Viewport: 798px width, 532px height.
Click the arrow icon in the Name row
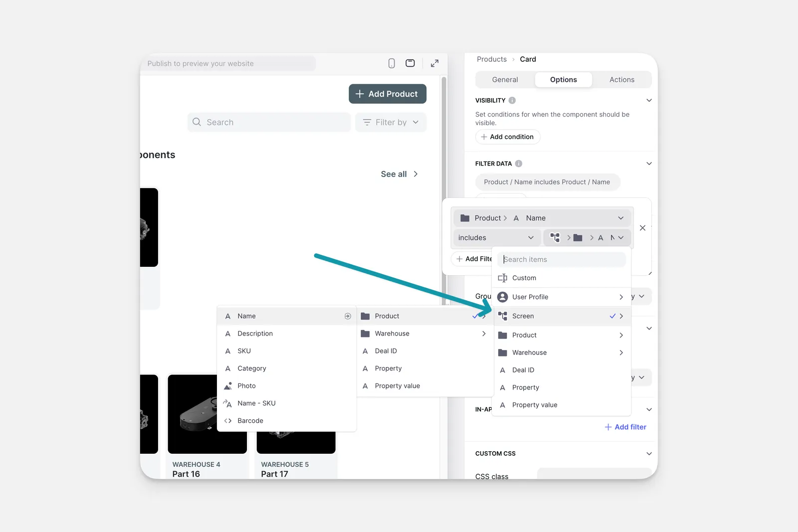pos(348,316)
